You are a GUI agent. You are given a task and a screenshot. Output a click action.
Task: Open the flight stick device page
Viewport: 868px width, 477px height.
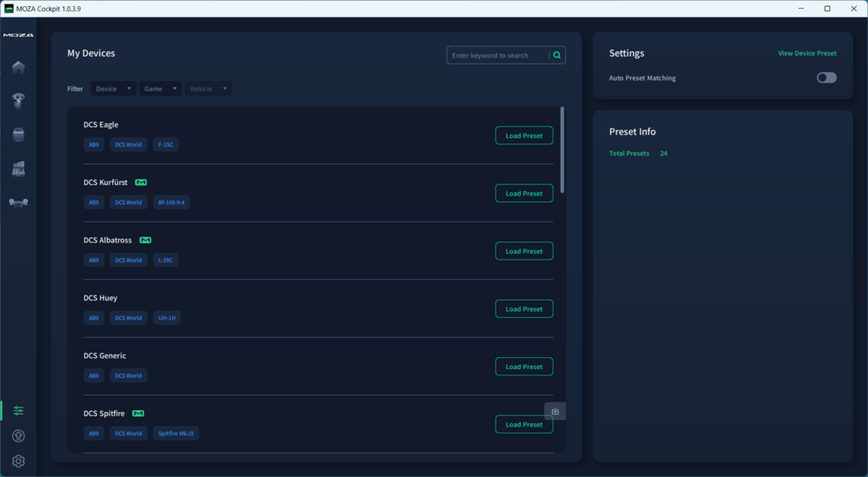click(x=18, y=101)
